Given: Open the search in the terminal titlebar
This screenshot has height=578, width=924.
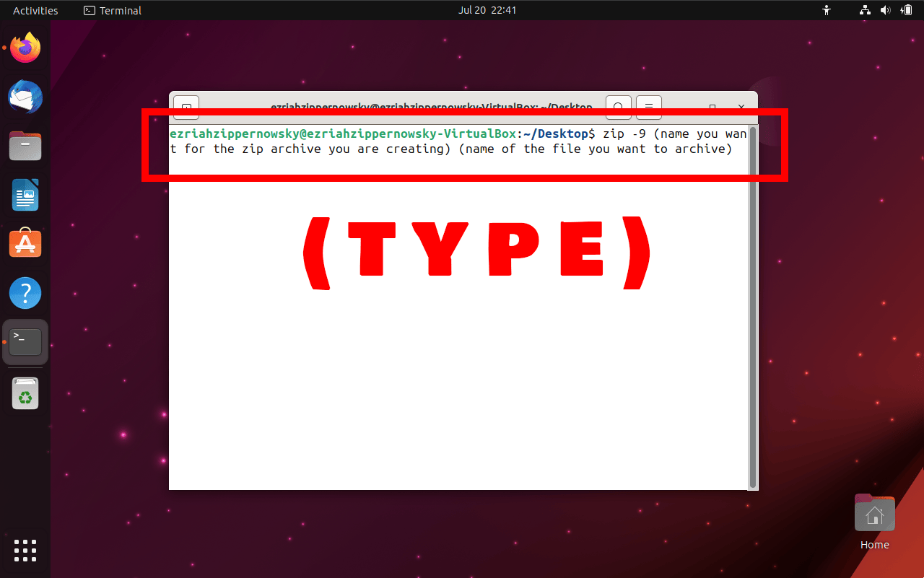Looking at the screenshot, I should pyautogui.click(x=618, y=107).
